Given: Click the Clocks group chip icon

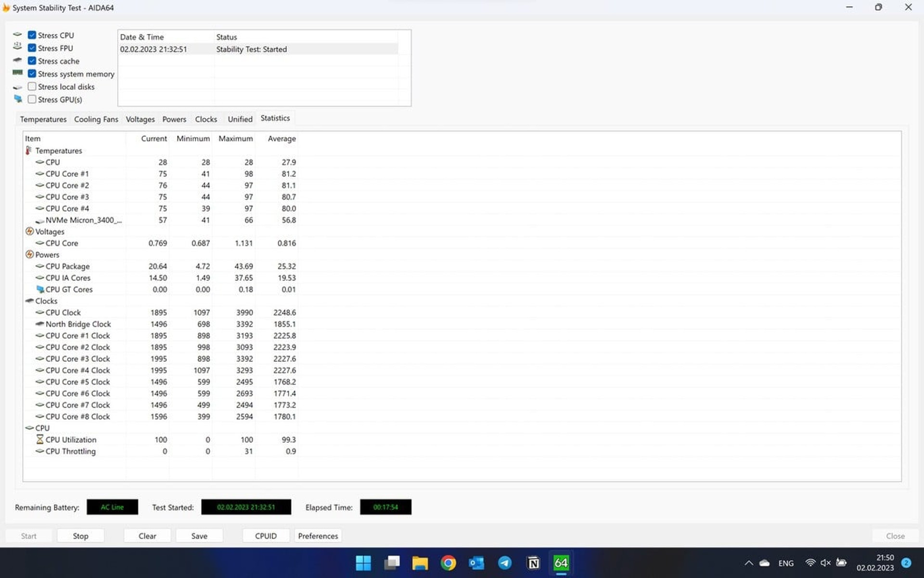Looking at the screenshot, I should [29, 301].
